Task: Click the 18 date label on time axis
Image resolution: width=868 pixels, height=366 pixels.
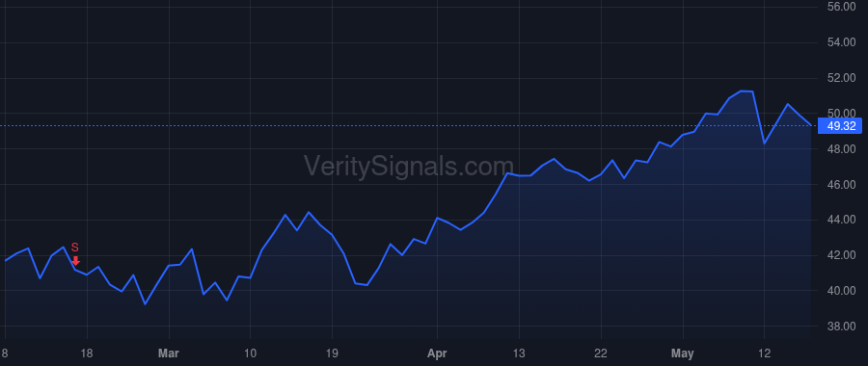Action: point(87,353)
